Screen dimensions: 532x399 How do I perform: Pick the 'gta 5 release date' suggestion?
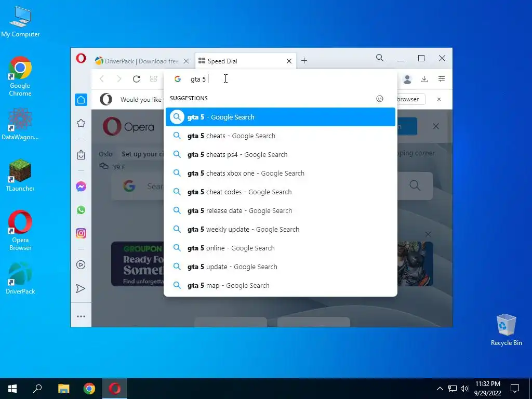tap(280, 210)
